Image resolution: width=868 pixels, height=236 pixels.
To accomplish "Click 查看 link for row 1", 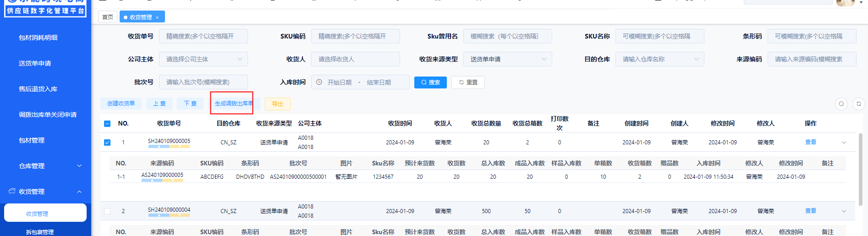I will tap(810, 142).
